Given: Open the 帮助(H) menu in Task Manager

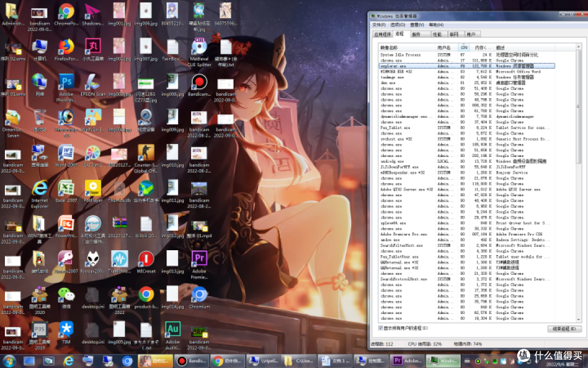Looking at the screenshot, I should click(x=436, y=25).
